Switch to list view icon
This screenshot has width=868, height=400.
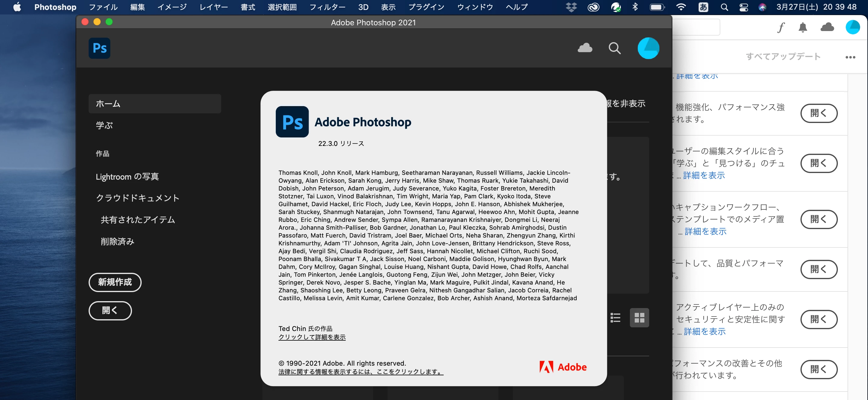click(x=615, y=317)
